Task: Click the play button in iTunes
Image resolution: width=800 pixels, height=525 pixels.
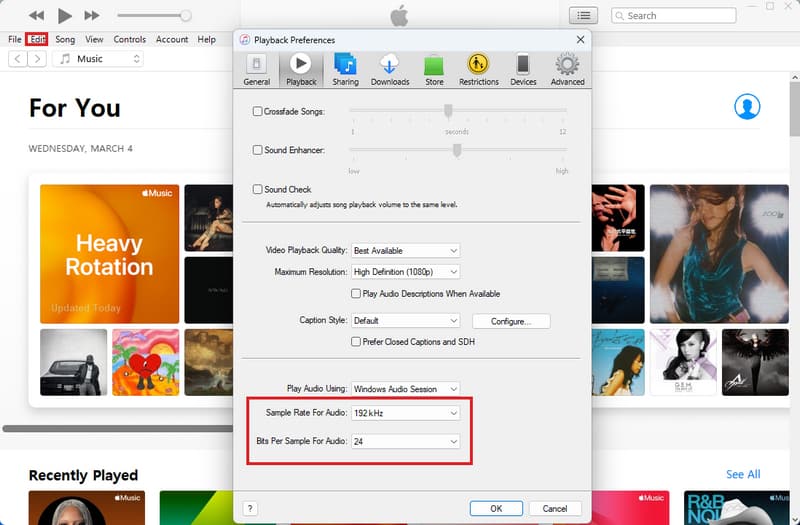Action: (64, 16)
